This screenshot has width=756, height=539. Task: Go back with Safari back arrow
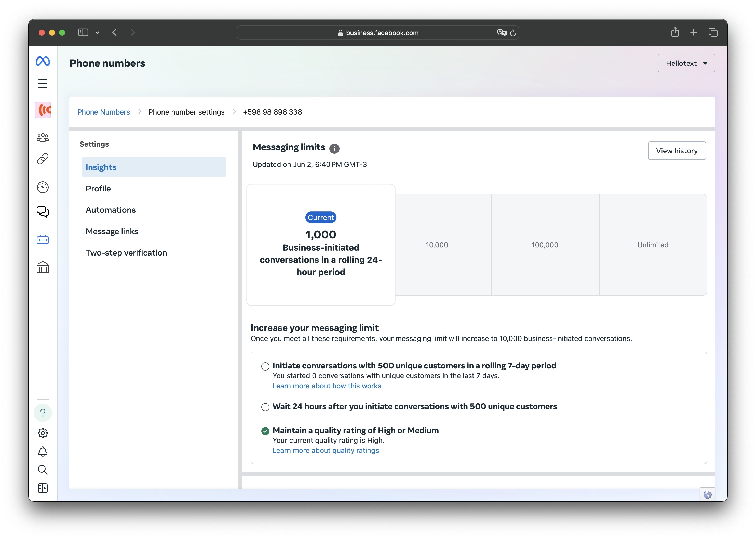[115, 32]
